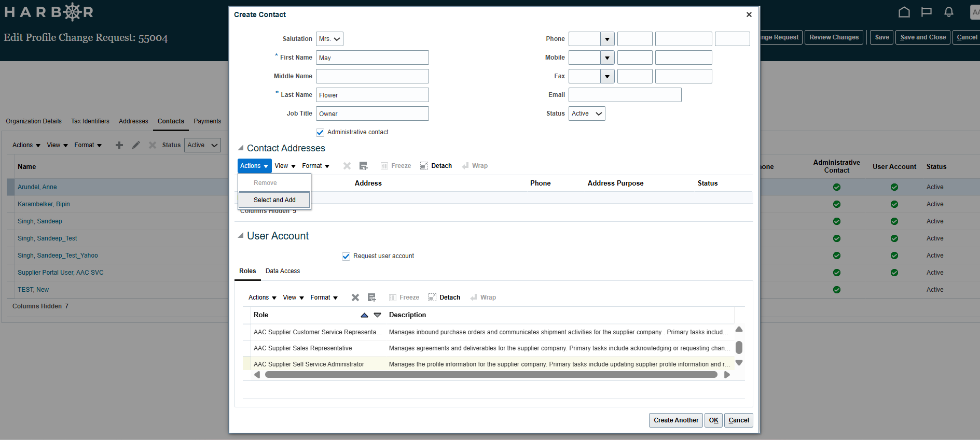Open the Fax country code dropdown
This screenshot has height=440, width=980.
pos(608,76)
